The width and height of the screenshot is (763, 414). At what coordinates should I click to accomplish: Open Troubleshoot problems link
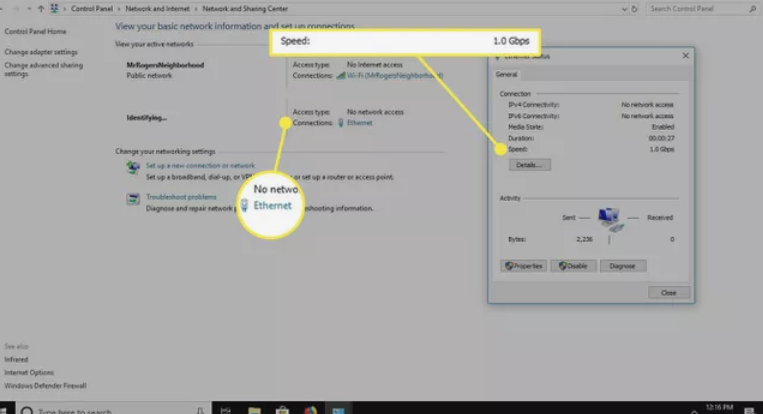[x=181, y=197]
